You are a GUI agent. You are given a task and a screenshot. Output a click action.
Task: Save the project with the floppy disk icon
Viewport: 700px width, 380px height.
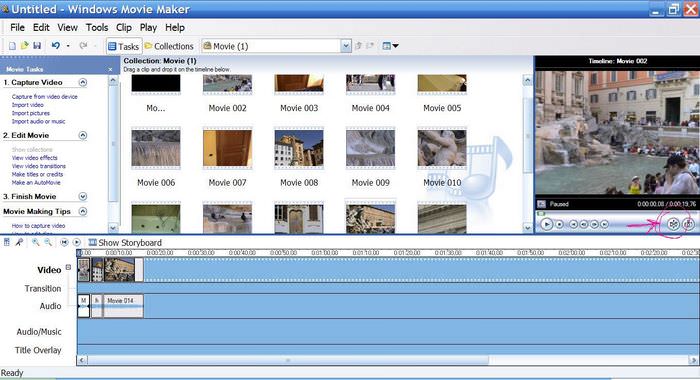tap(37, 46)
